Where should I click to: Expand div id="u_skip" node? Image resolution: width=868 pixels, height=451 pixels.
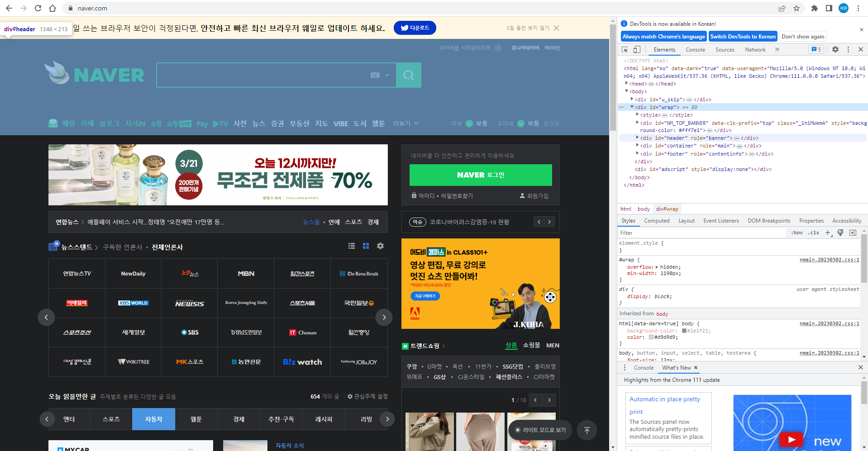coord(632,99)
